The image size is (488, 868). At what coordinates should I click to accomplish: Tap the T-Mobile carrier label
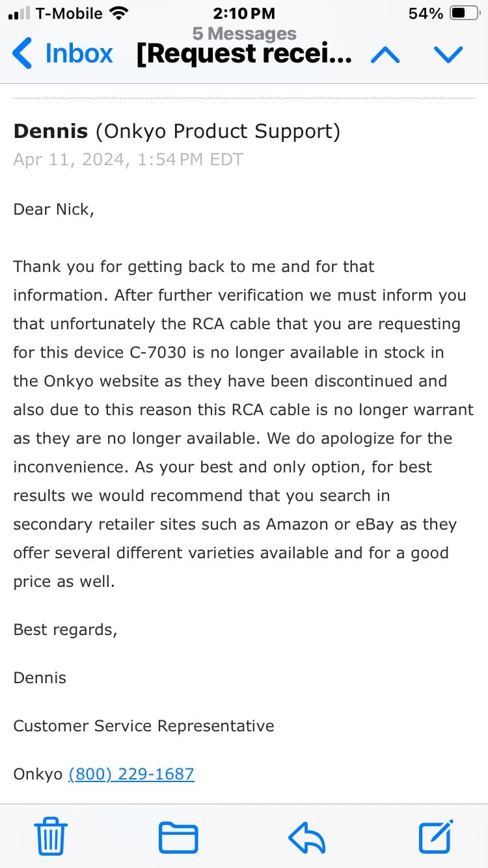coord(68,13)
